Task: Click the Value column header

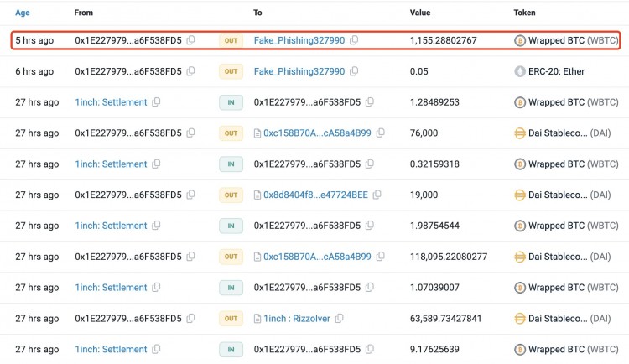Action: 420,13
